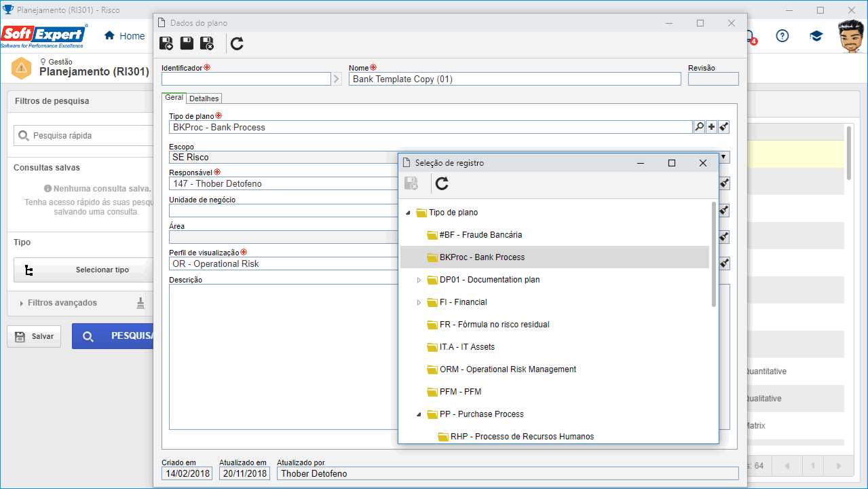Click the clear brush icon beside Tipo de plano
Screen dimensions: 868x489
click(724, 127)
